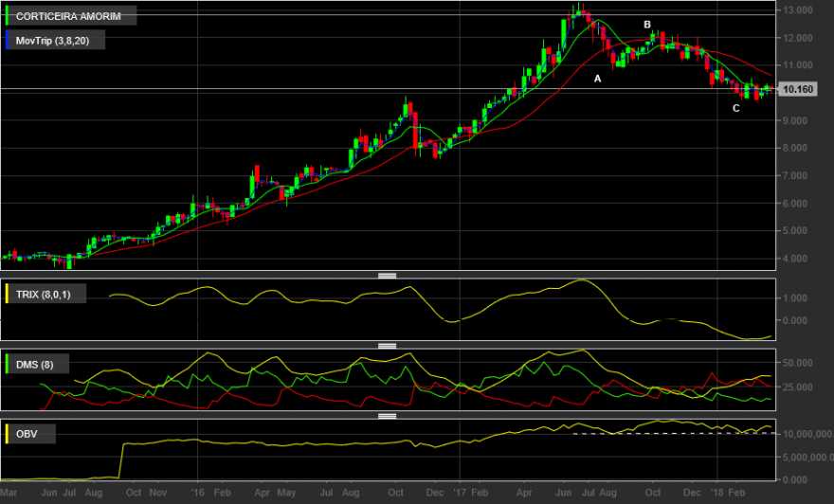Screen dimensions: 834x504
Task: Open the OBV indicator label
Action: [x=29, y=434]
